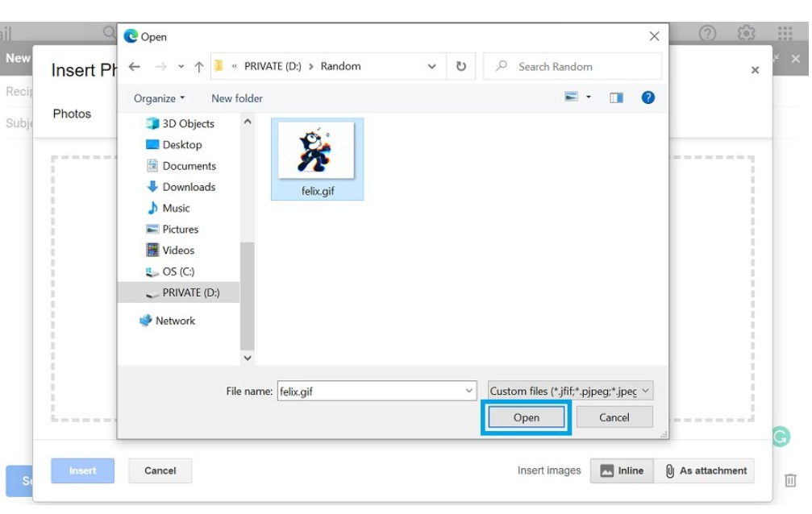Show the preview pane icon
This screenshot has height=514, width=812.
(616, 97)
